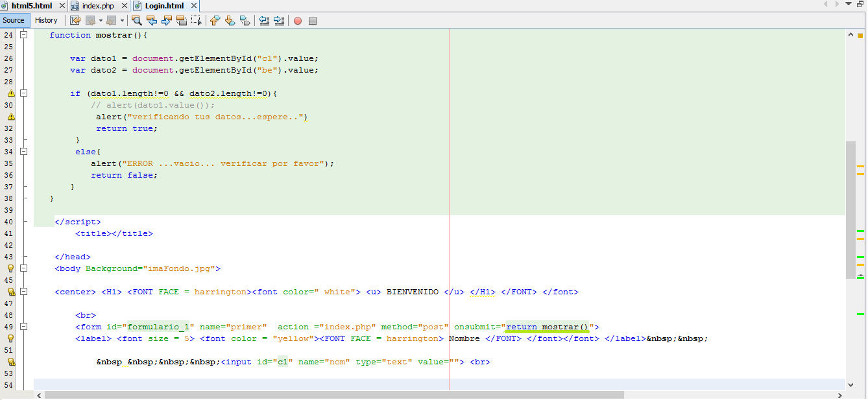The image size is (868, 400).
Task: Close the Login.html tab
Action: (x=193, y=6)
